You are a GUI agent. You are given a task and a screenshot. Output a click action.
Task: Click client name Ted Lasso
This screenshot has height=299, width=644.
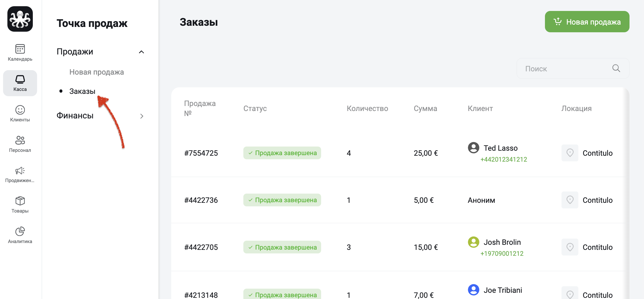point(501,148)
